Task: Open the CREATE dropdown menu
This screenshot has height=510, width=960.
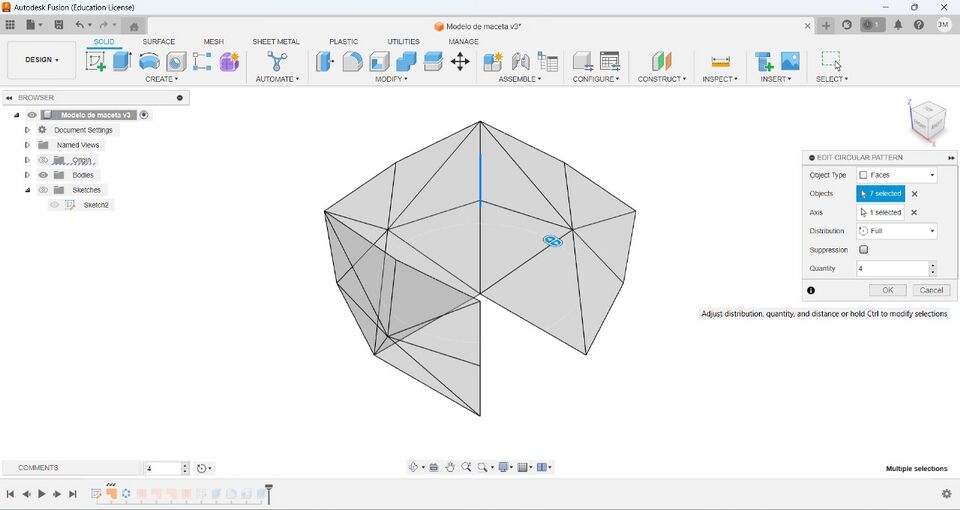Action: (x=162, y=79)
